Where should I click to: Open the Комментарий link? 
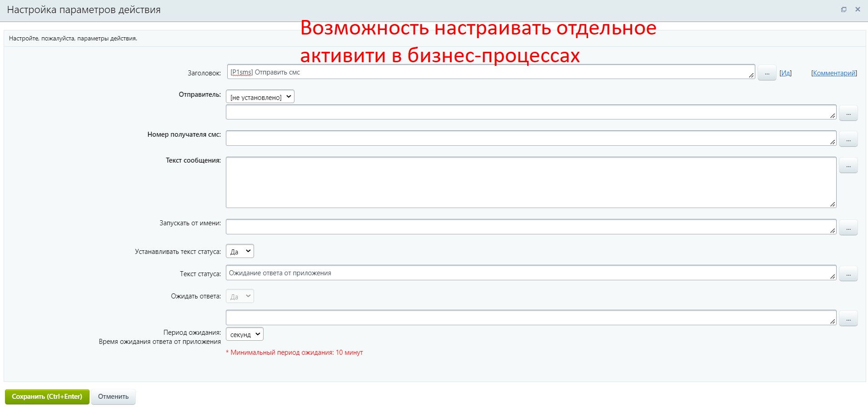pyautogui.click(x=834, y=73)
